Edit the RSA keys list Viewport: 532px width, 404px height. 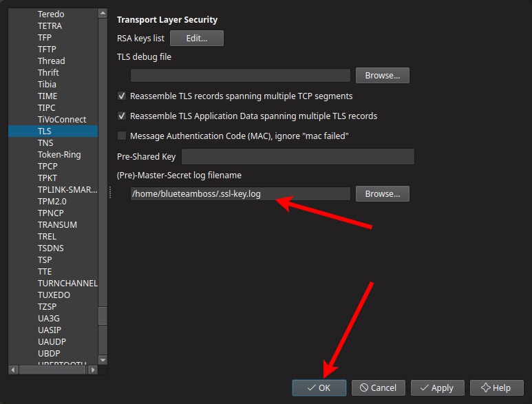(x=196, y=39)
